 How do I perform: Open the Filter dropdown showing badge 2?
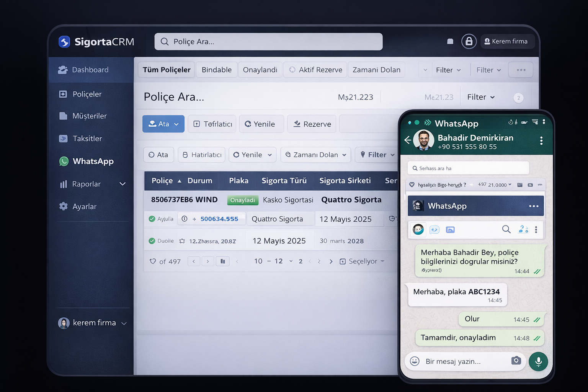[x=480, y=97]
